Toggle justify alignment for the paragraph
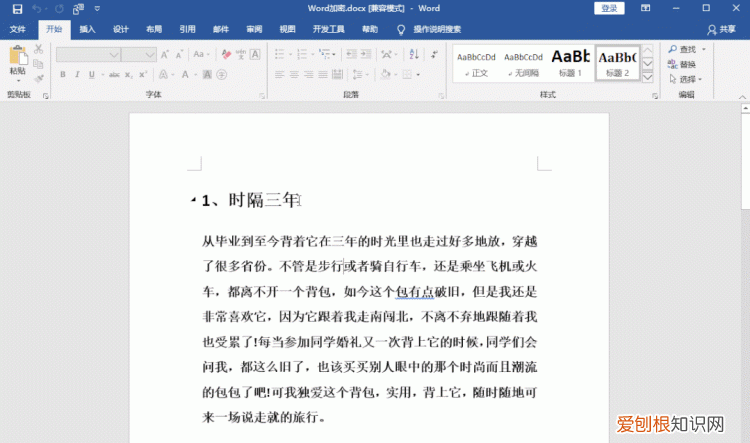Image resolution: width=750 pixels, height=443 pixels. point(323,75)
